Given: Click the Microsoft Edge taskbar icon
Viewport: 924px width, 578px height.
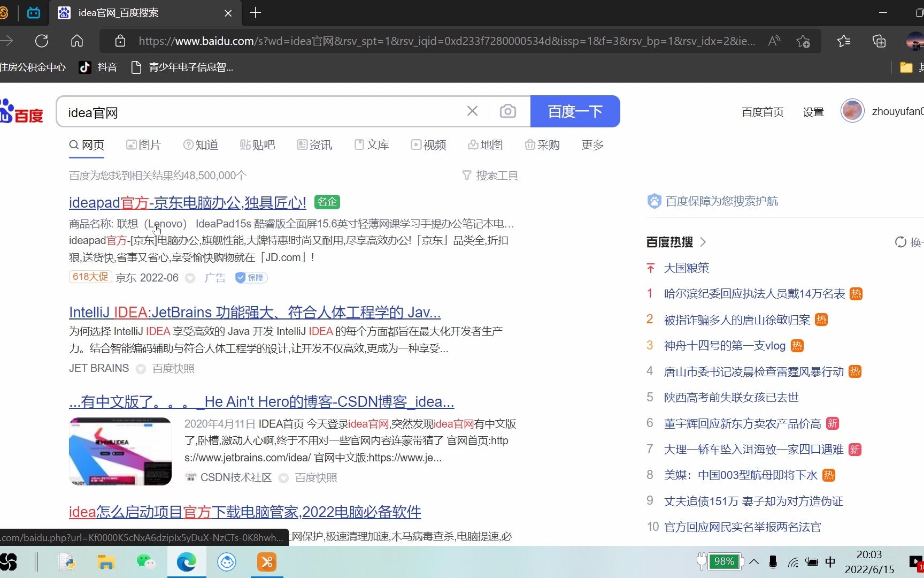Looking at the screenshot, I should [186, 562].
